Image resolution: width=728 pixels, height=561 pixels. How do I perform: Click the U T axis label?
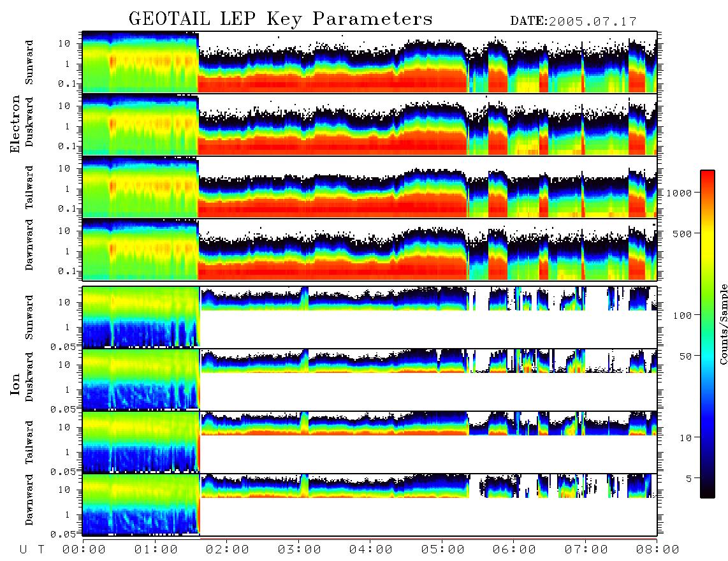point(33,550)
